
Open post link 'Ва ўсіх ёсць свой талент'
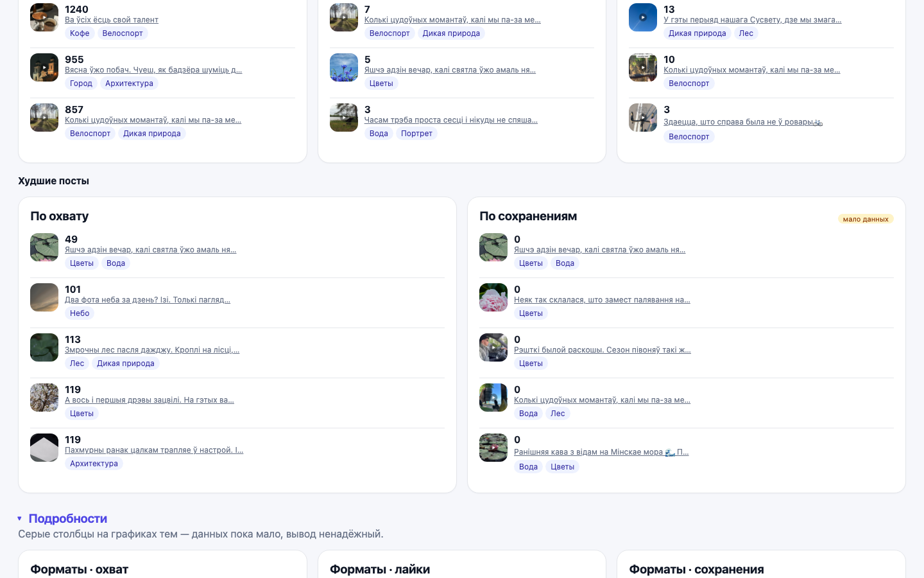tap(112, 20)
